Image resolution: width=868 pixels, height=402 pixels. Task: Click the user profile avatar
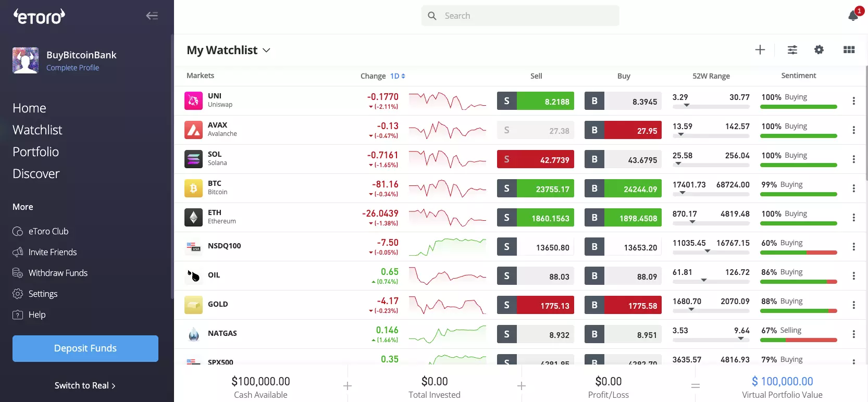[26, 60]
